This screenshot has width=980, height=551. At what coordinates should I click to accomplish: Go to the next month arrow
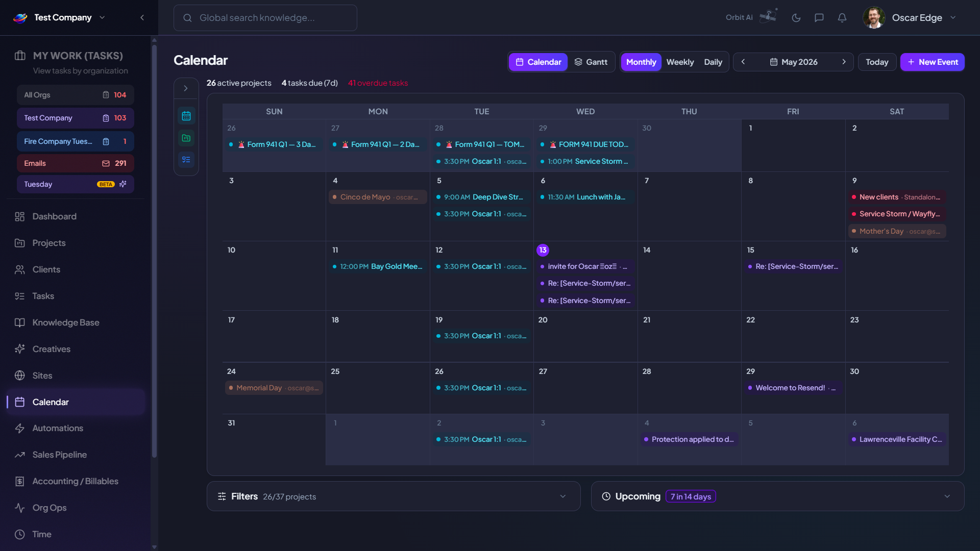[x=844, y=62]
